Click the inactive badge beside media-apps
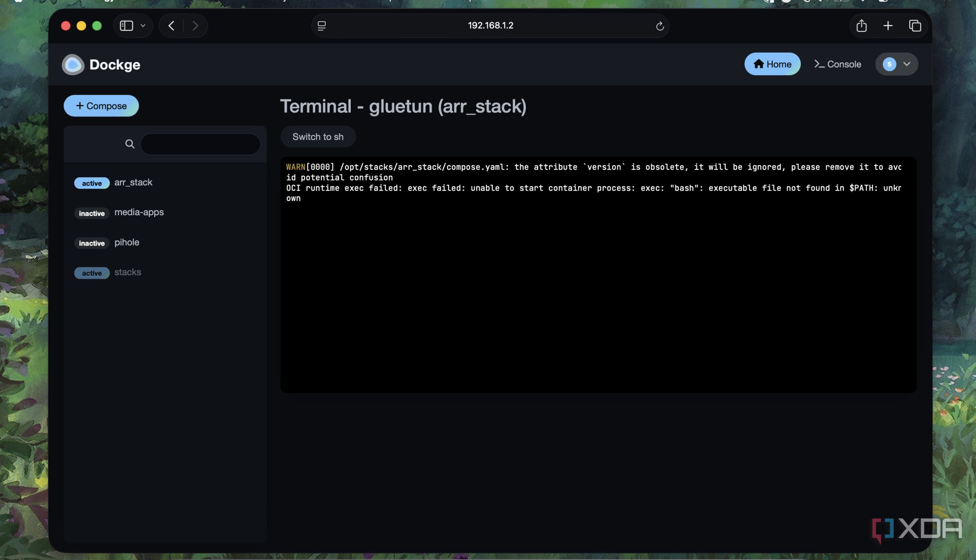 coord(92,213)
